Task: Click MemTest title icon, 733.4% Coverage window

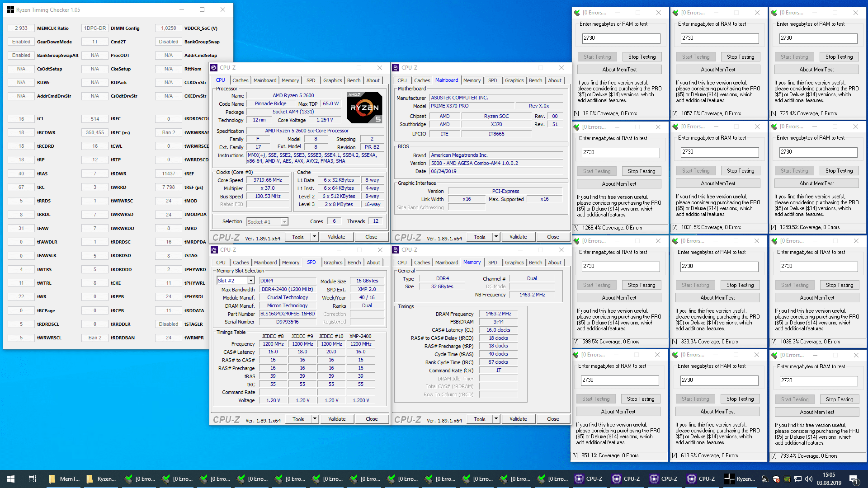Action: click(x=774, y=356)
